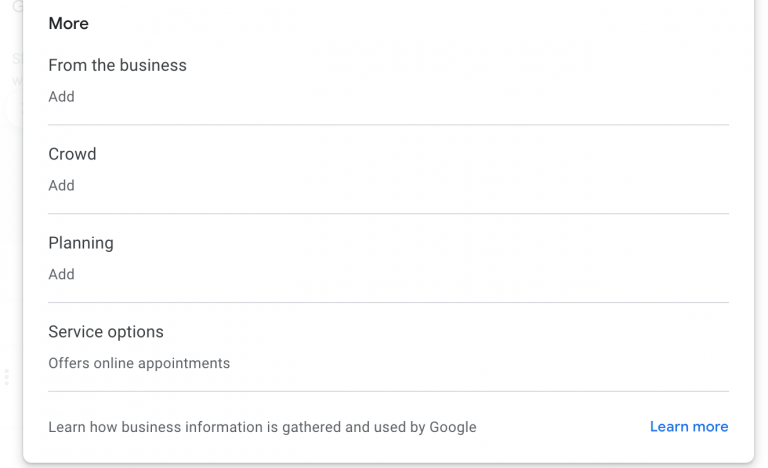This screenshot has height=468, width=768.
Task: Edit the Offers online appointments value
Action: [139, 364]
